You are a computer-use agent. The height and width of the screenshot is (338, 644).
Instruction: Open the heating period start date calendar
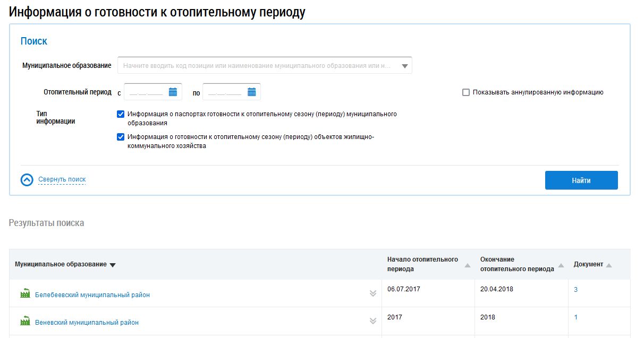point(173,92)
